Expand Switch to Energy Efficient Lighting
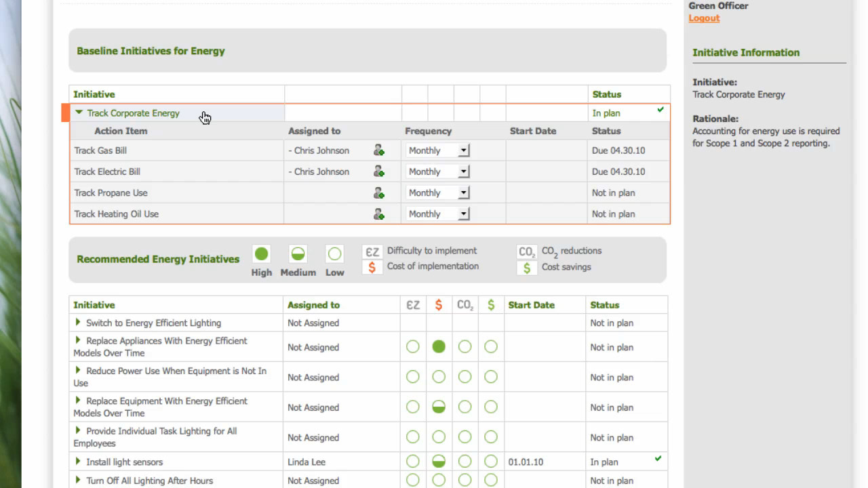Viewport: 868px width, 488px height. tap(78, 322)
